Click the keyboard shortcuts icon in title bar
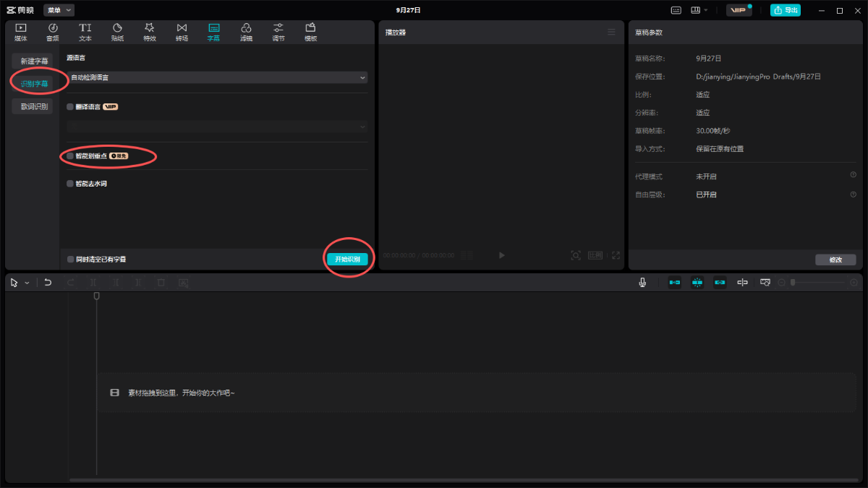This screenshot has width=868, height=488. [x=676, y=11]
